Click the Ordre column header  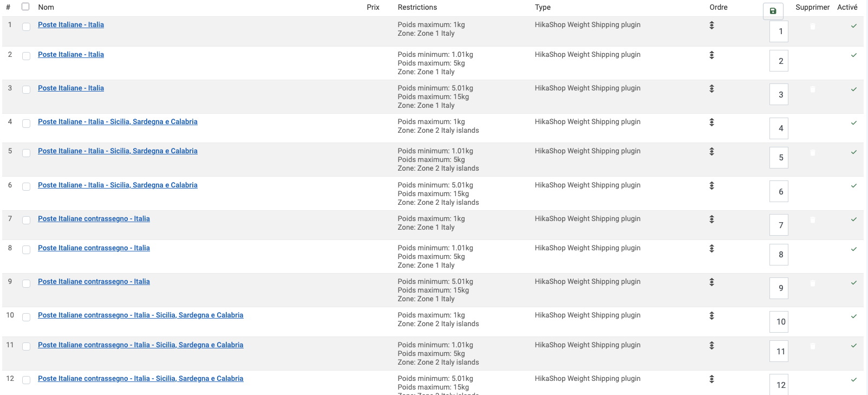click(x=718, y=8)
